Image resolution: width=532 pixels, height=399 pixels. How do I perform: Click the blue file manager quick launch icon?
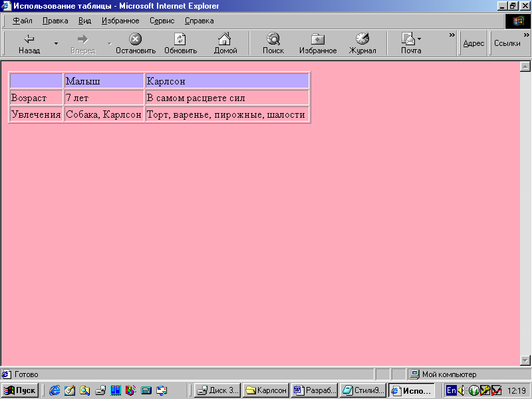(x=116, y=390)
